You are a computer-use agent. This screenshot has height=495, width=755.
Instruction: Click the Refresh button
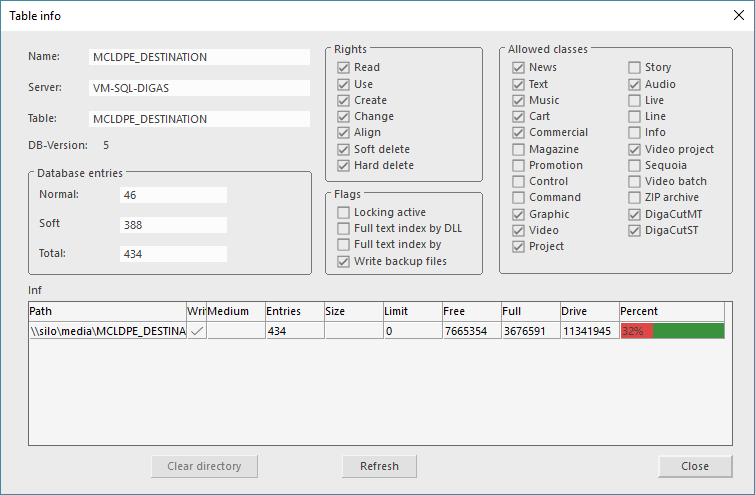pyautogui.click(x=379, y=466)
